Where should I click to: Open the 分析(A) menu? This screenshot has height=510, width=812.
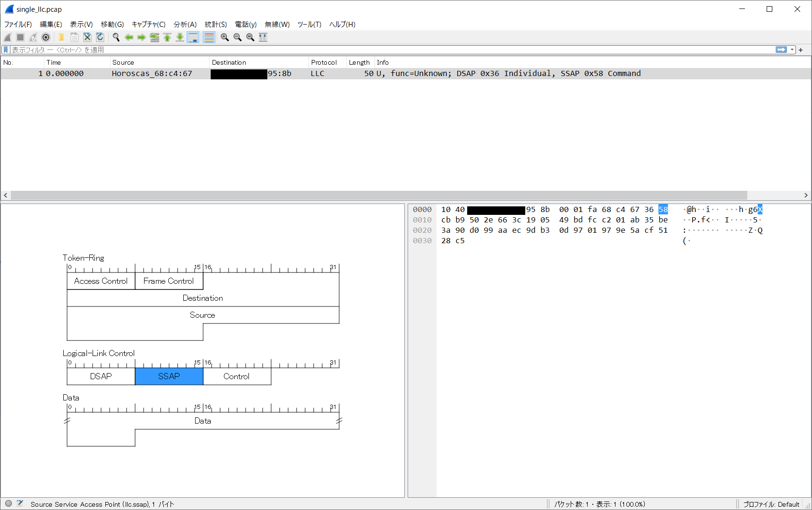tap(185, 24)
